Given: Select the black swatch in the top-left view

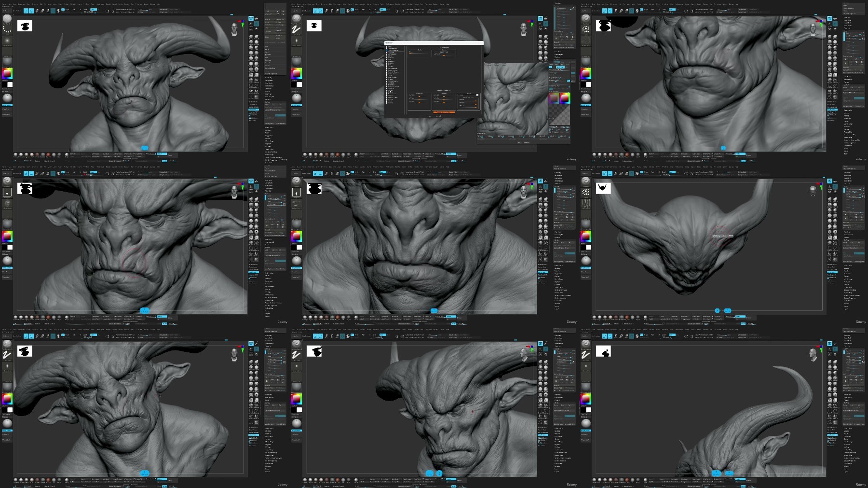Looking at the screenshot, I should 4,84.
